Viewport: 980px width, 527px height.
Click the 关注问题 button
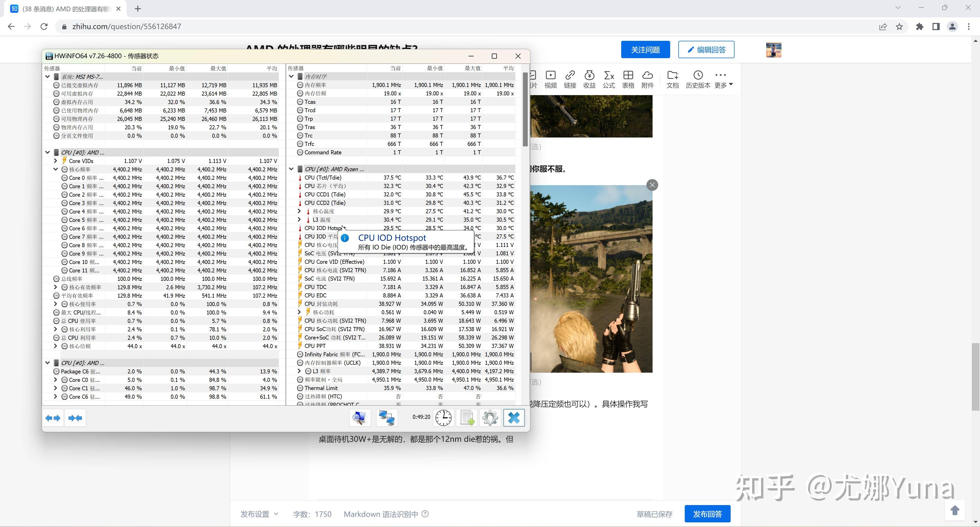coord(645,50)
